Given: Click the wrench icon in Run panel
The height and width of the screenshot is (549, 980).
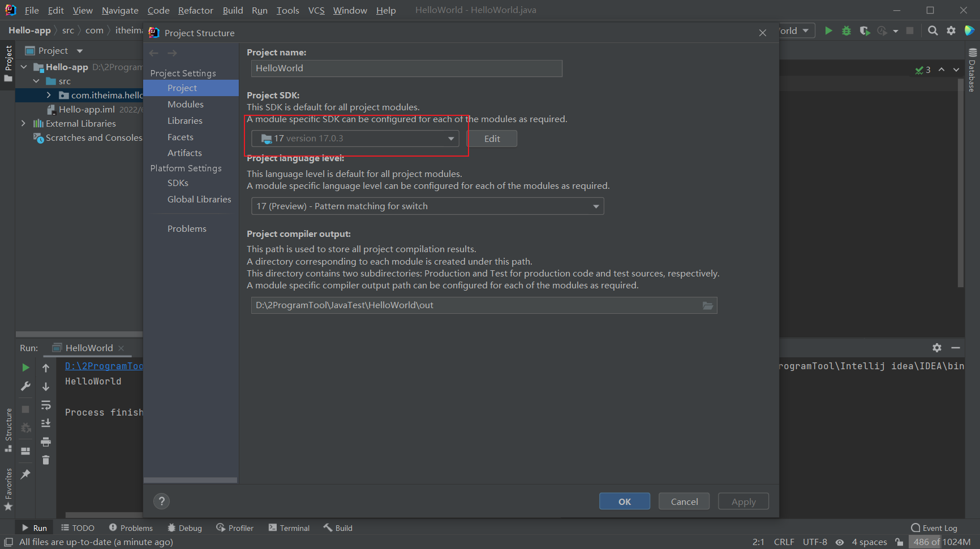Looking at the screenshot, I should [x=25, y=386].
